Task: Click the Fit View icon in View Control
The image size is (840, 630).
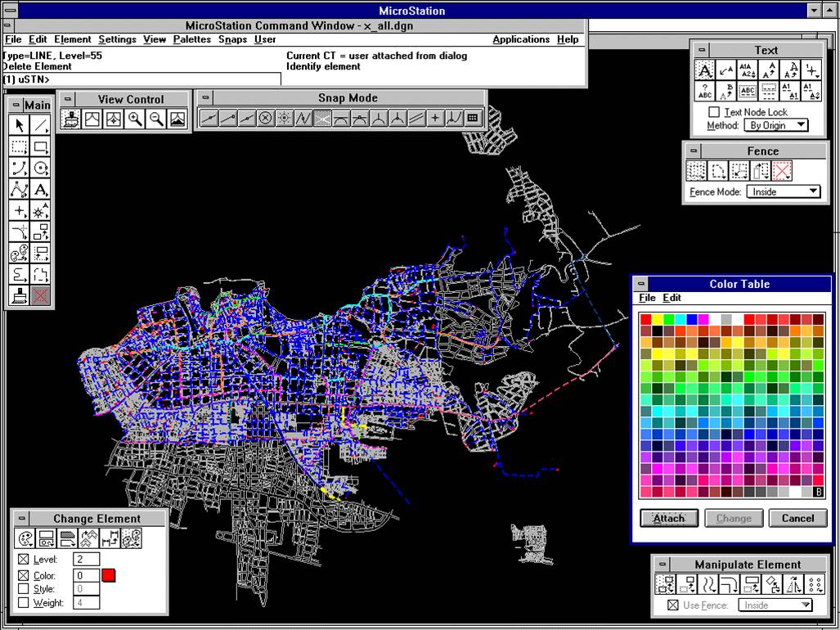Action: coord(177,119)
